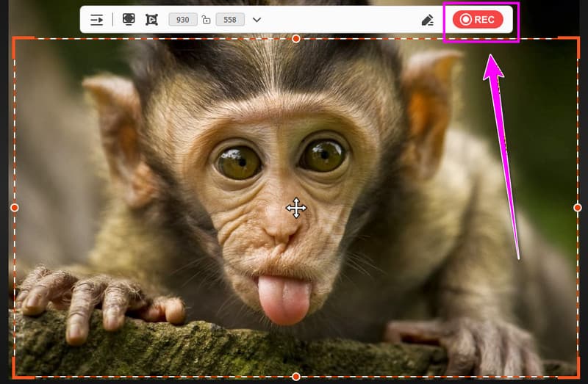Start recording with the REC button

click(x=478, y=20)
